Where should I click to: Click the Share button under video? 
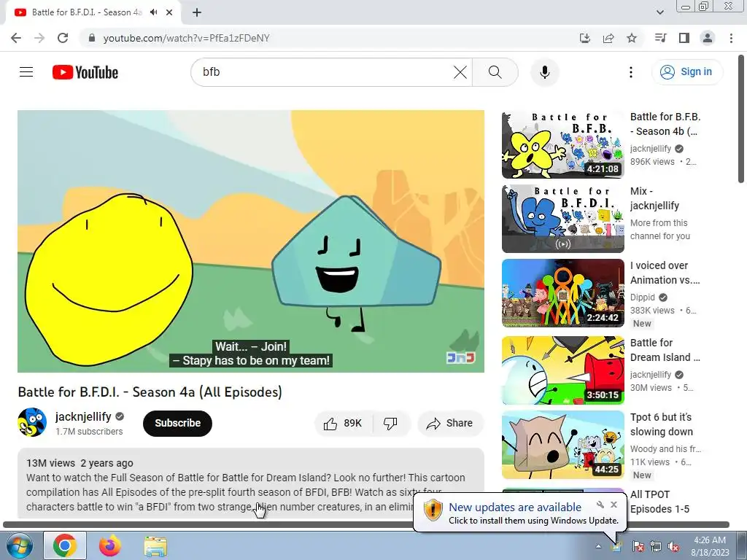tap(450, 424)
